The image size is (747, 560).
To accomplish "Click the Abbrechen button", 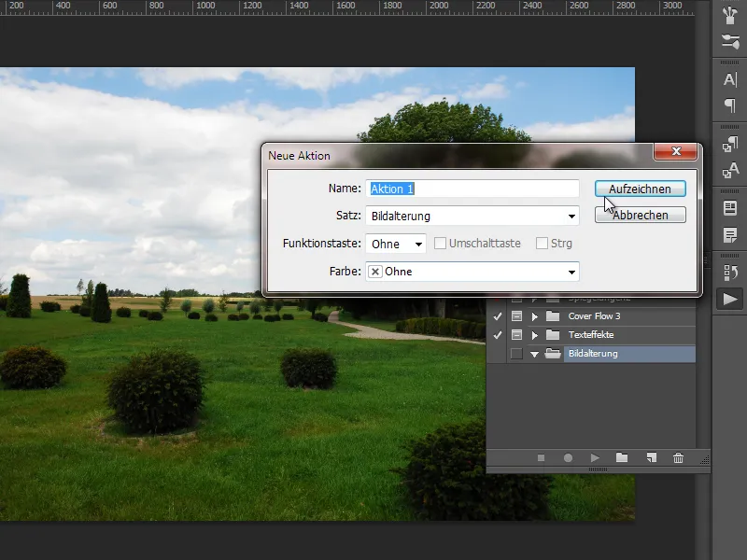I will tap(641, 215).
